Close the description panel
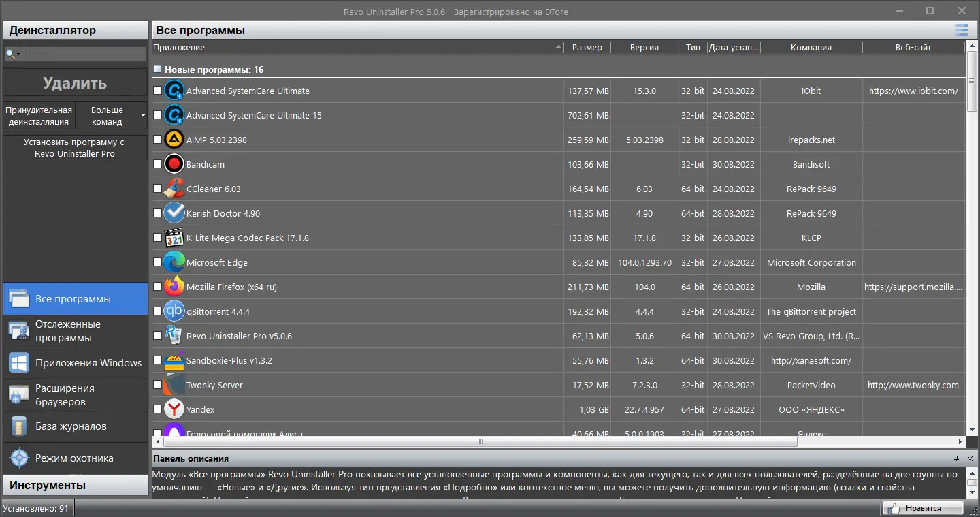The width and height of the screenshot is (980, 517). [x=970, y=458]
